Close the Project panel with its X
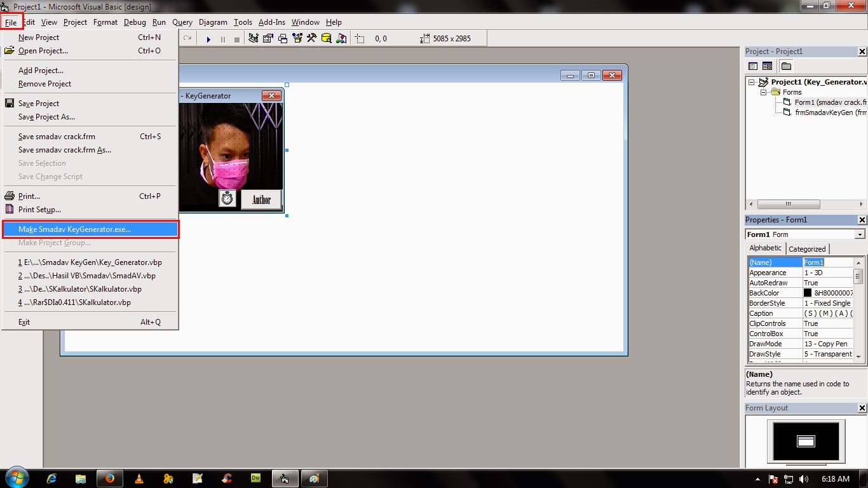The image size is (868, 488). pyautogui.click(x=862, y=51)
